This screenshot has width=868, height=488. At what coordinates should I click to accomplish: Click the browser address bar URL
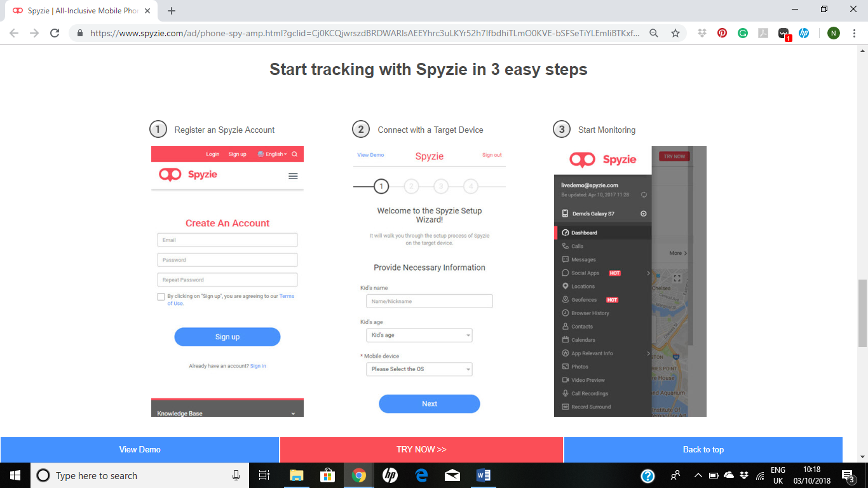[365, 33]
